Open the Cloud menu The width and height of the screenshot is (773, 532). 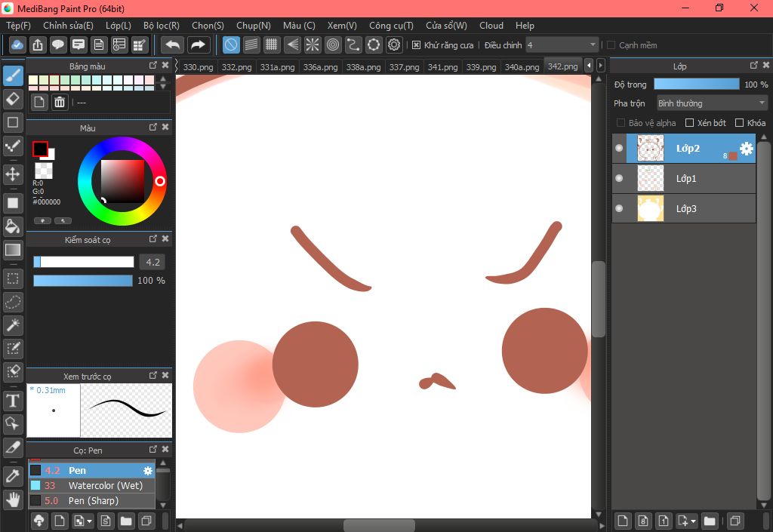[491, 26]
